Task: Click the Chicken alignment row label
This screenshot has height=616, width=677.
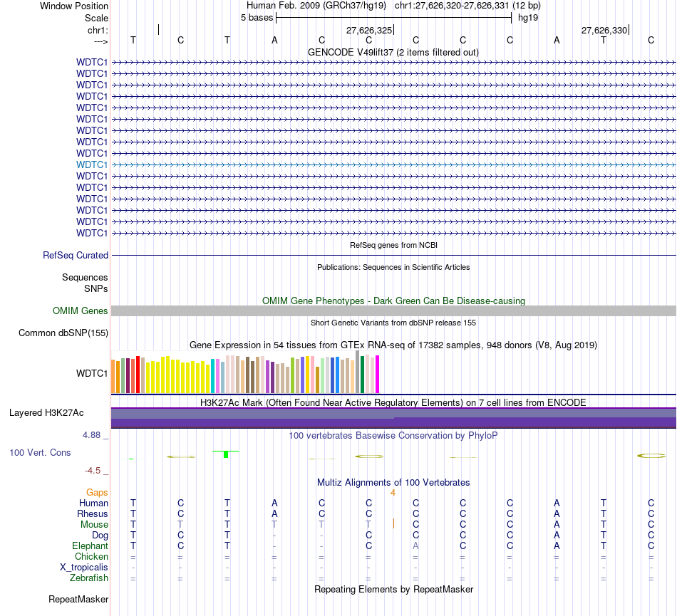Action: [x=91, y=557]
